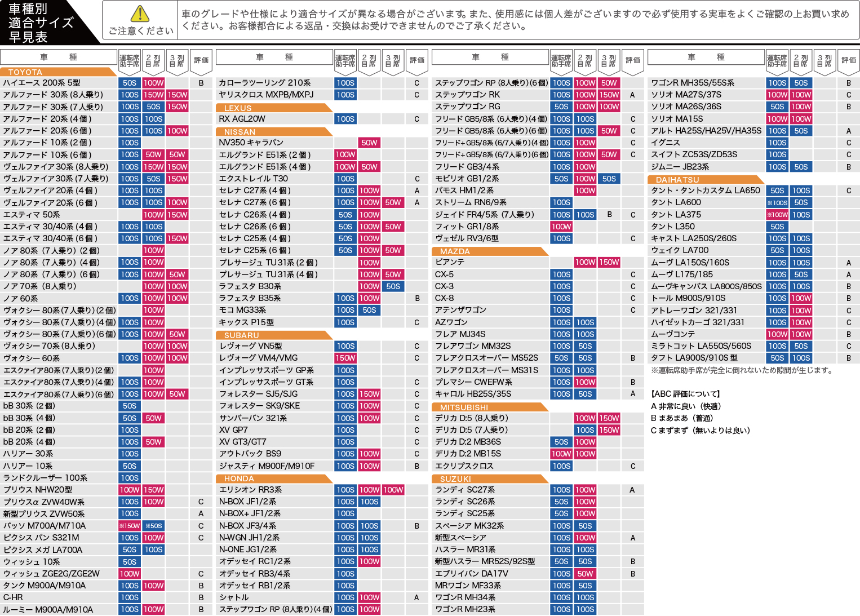Select the MAZDA brand header

(x=454, y=251)
